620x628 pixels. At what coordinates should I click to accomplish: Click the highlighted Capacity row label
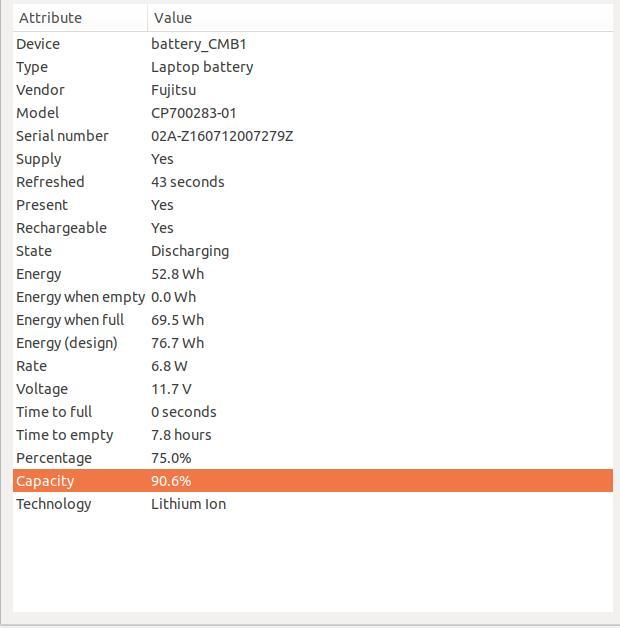(45, 481)
